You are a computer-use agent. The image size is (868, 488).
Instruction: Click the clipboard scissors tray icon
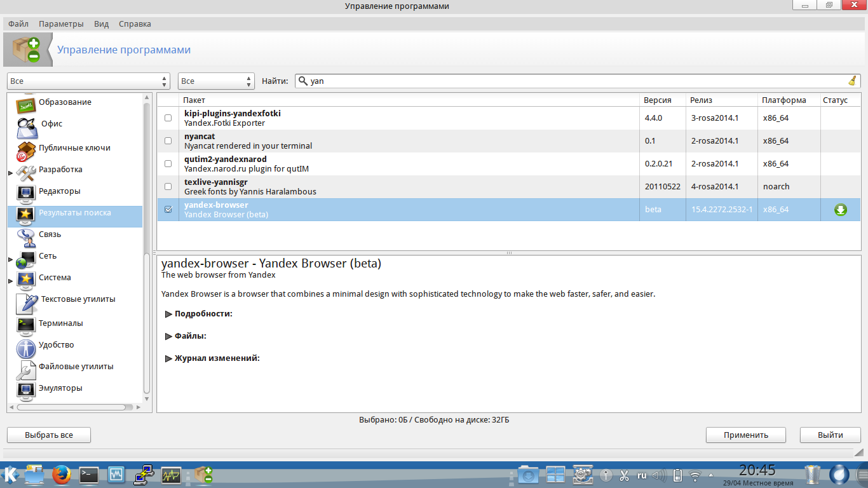624,475
